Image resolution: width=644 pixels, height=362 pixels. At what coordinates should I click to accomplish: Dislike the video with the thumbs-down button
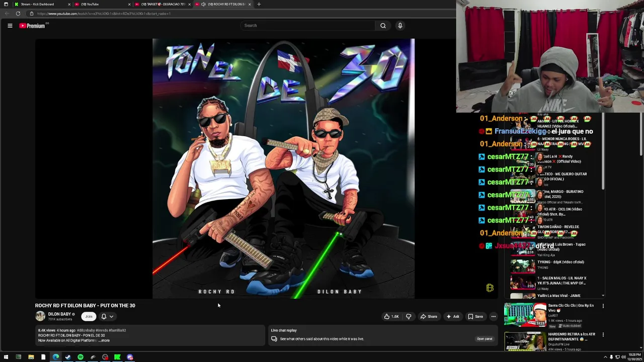(409, 317)
